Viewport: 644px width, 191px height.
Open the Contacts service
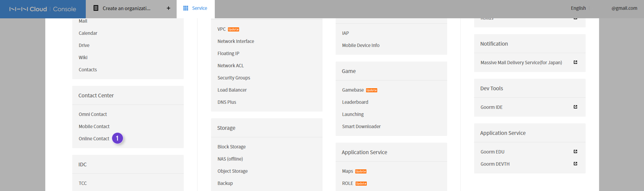88,70
